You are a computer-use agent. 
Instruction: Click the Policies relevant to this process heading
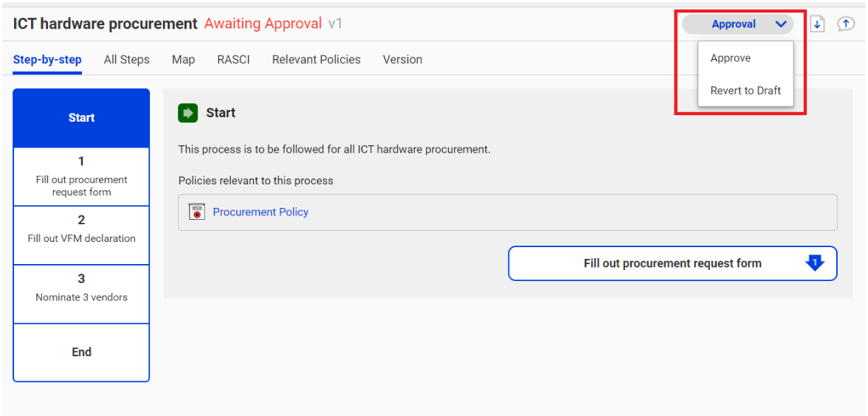tap(255, 181)
